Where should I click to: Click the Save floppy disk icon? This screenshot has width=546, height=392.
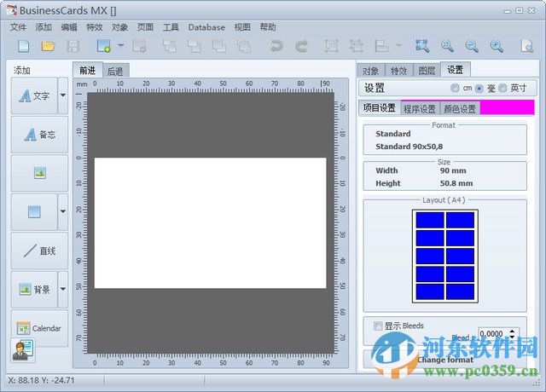tap(73, 46)
